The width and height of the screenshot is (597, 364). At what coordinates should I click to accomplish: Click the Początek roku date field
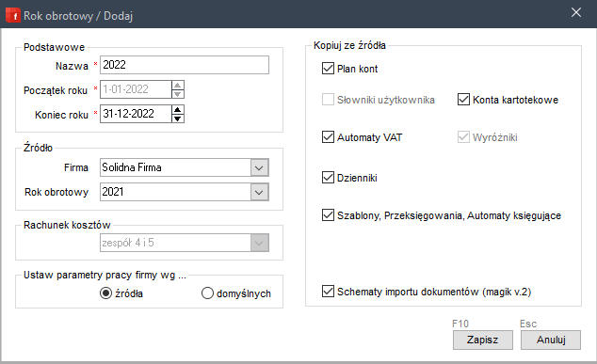coord(136,89)
